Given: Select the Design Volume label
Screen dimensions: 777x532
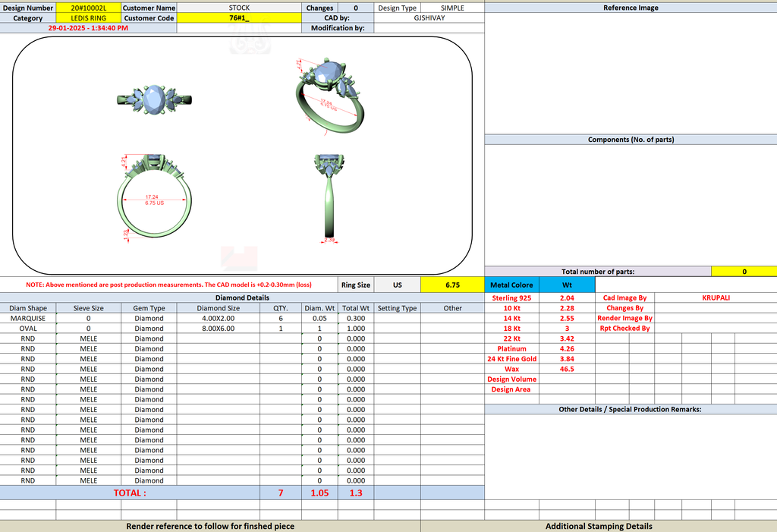Looking at the screenshot, I should click(x=511, y=379).
